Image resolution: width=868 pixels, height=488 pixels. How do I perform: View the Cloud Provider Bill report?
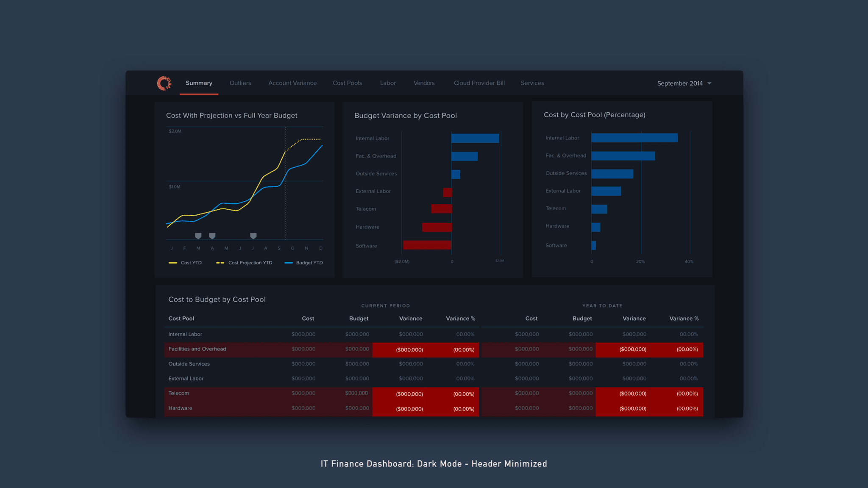pos(479,83)
